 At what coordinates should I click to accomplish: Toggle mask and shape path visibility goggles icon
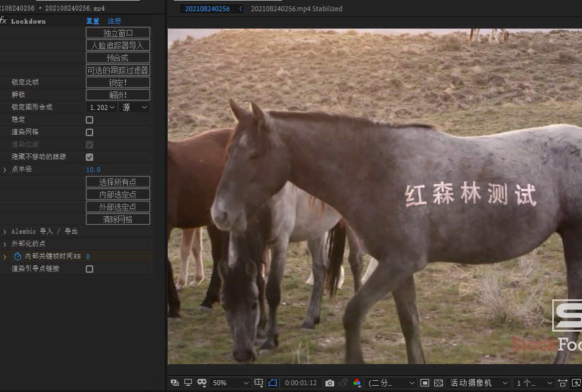click(201, 383)
